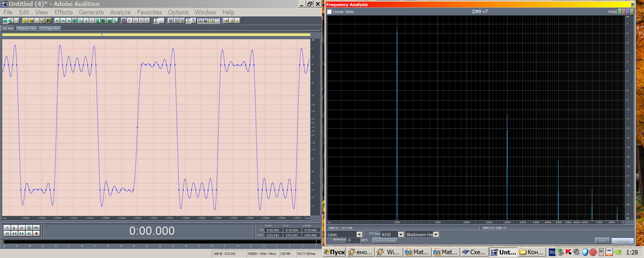The width and height of the screenshot is (644, 258).
Task: Click the Pause transport button
Action: [22, 228]
